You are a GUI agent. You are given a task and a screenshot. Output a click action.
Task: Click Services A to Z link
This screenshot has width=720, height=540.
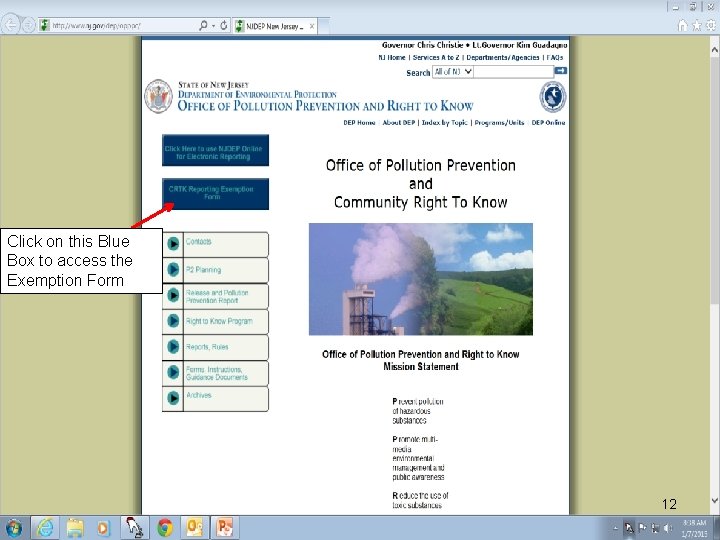pyautogui.click(x=436, y=57)
